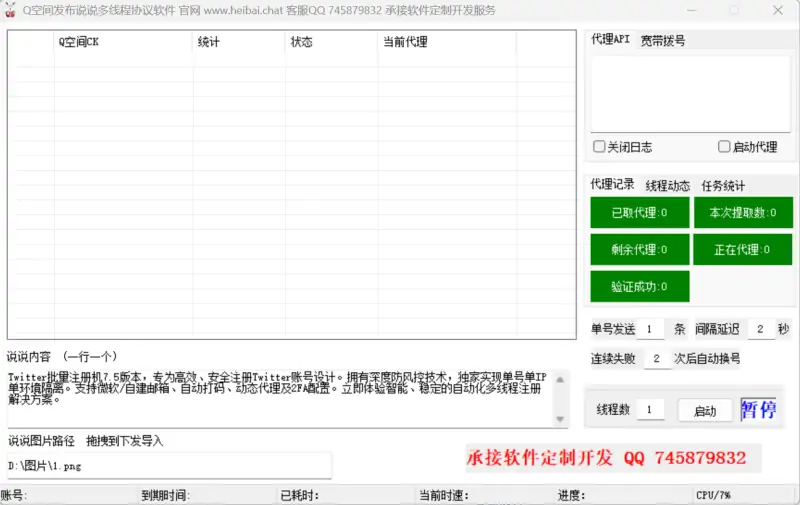Viewport: 800px width, 505px height.
Task: Click the 单号发送 count field
Action: point(650,329)
